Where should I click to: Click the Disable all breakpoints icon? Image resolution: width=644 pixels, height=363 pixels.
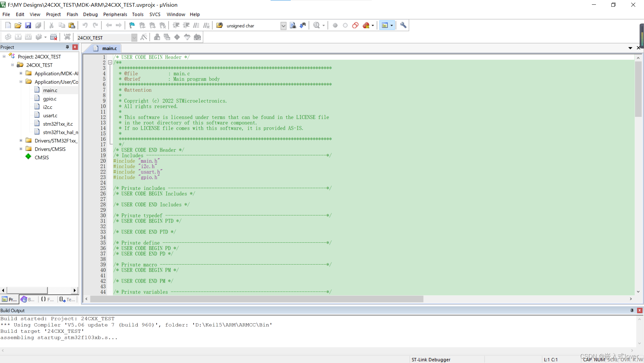pos(355,26)
